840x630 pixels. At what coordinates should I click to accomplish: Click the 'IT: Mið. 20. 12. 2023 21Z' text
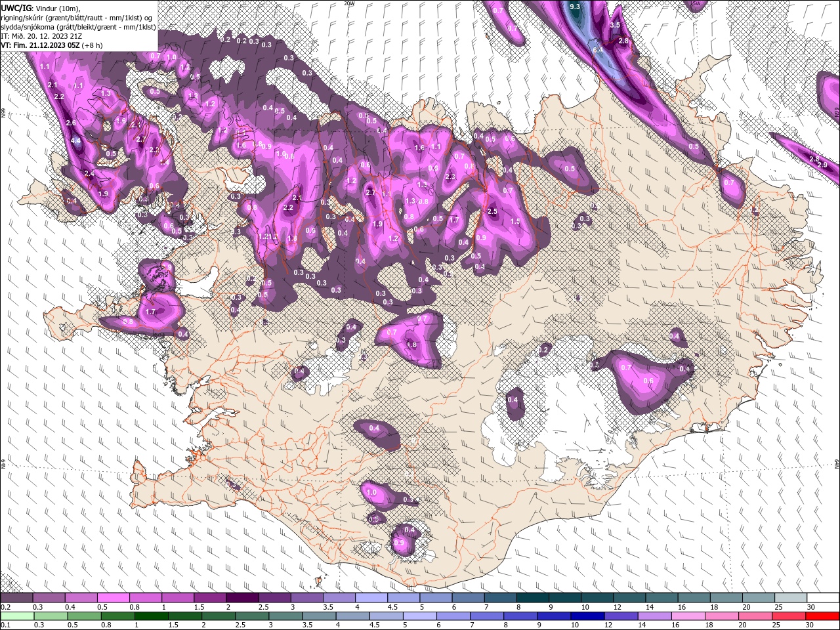pos(43,36)
